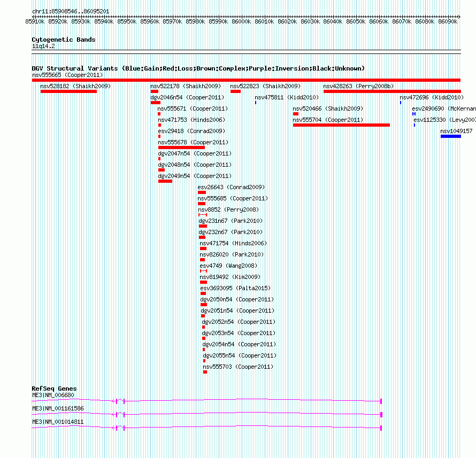Open nsv471754 (Hinds2006) variant
The height and width of the screenshot is (458, 476).
pyautogui.click(x=233, y=243)
